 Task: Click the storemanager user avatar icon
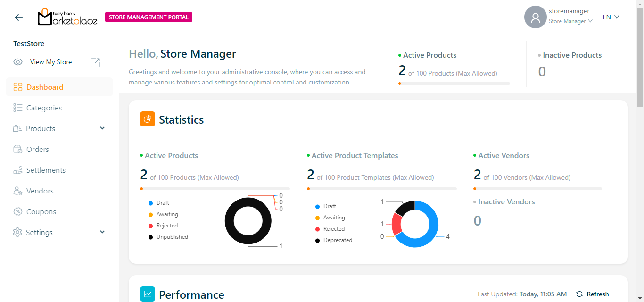(535, 17)
